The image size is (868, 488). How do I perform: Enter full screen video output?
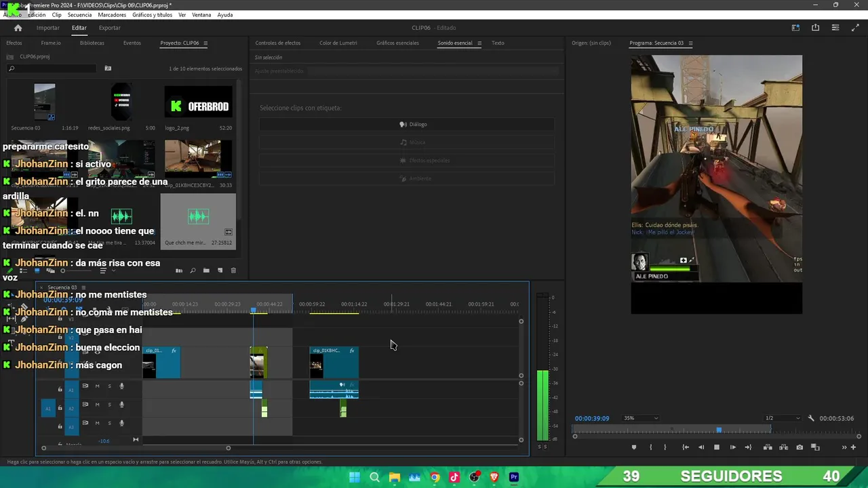pyautogui.click(x=855, y=28)
